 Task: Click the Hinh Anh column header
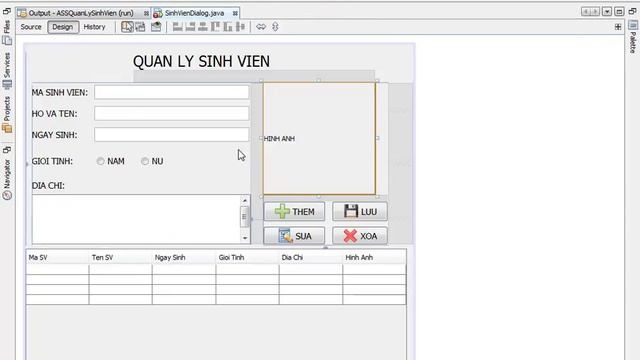coord(375,258)
